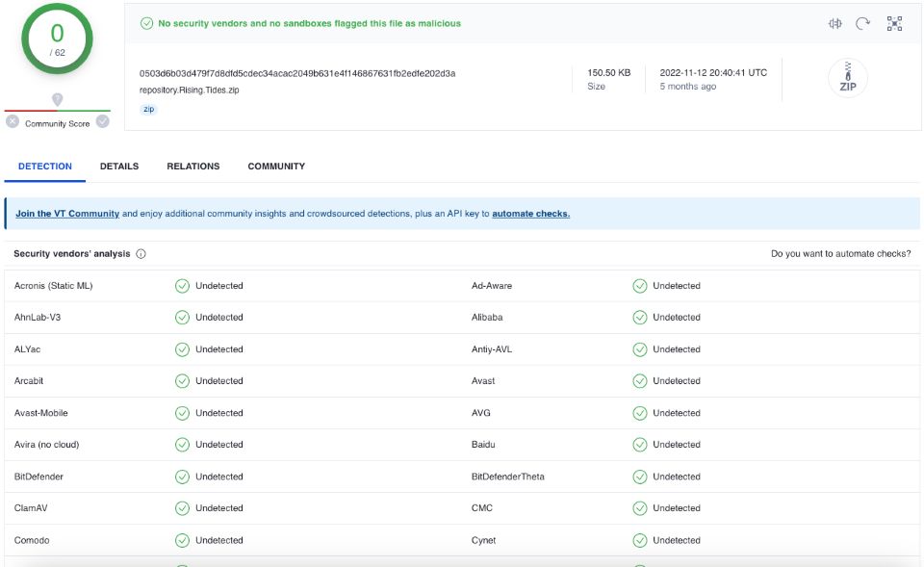The height and width of the screenshot is (567, 924).
Task: Click the community score location pin
Action: click(x=57, y=99)
